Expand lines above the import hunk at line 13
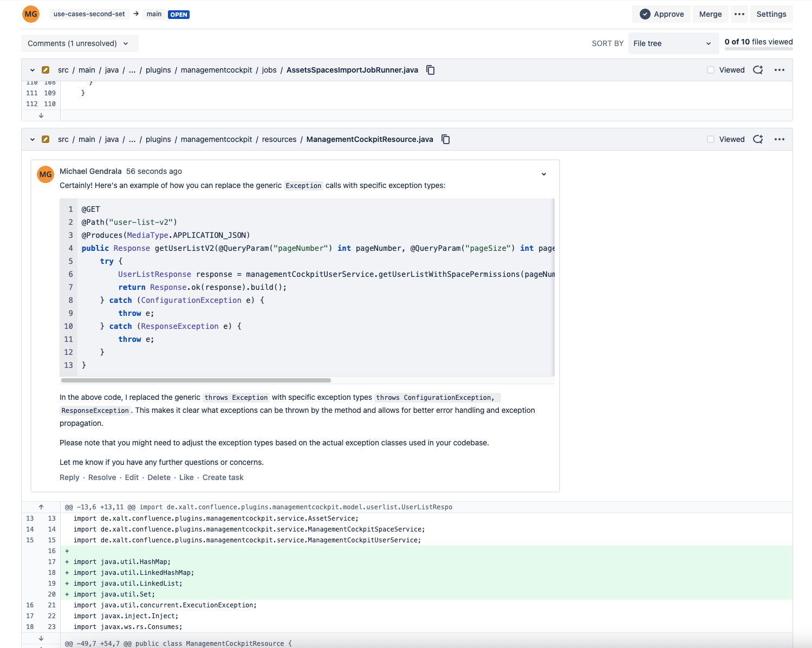The width and height of the screenshot is (812, 648). coord(41,507)
